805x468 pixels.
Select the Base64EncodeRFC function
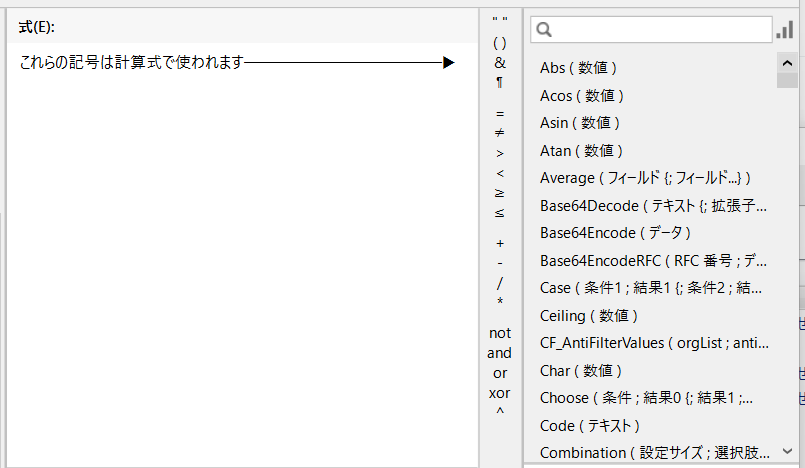653,261
